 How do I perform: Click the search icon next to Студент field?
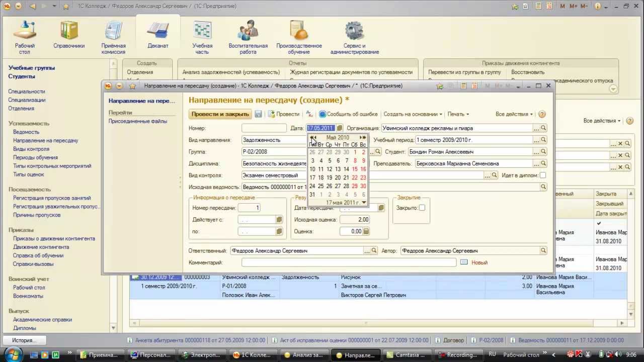543,151
